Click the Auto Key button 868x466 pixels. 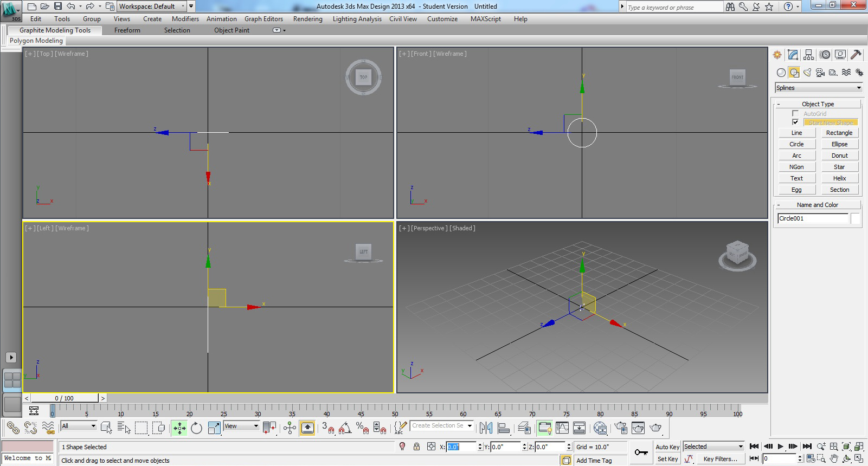(667, 447)
